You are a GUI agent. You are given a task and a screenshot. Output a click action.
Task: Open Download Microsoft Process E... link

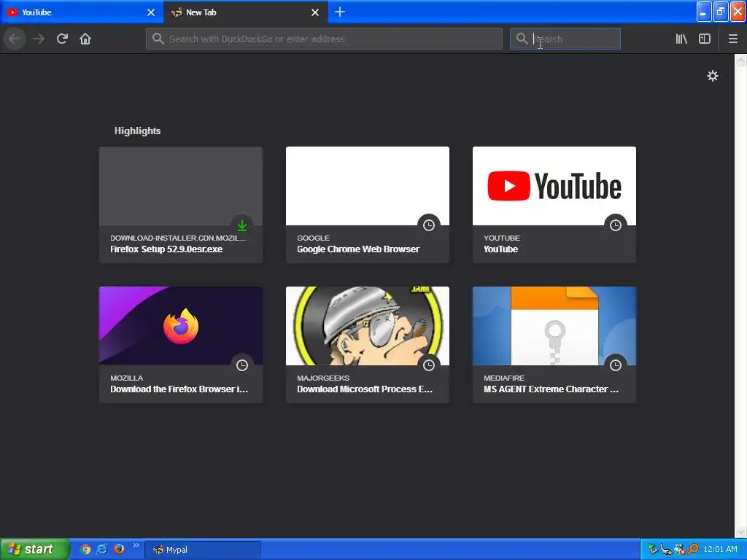pyautogui.click(x=365, y=389)
